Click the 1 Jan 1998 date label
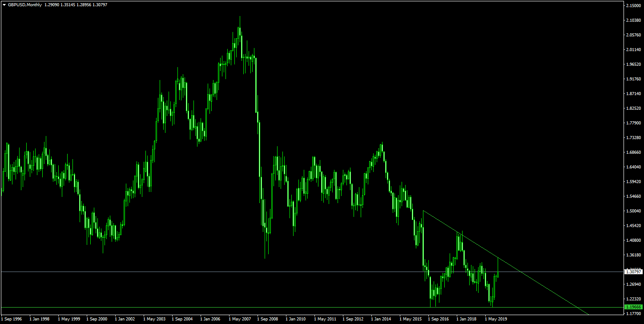 point(40,319)
